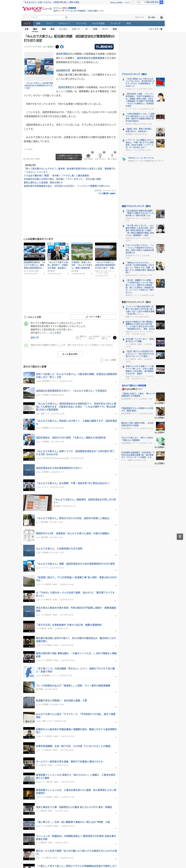
Task: Open paid article '成長性×利回り」に魅力'
Action: (138, 395)
